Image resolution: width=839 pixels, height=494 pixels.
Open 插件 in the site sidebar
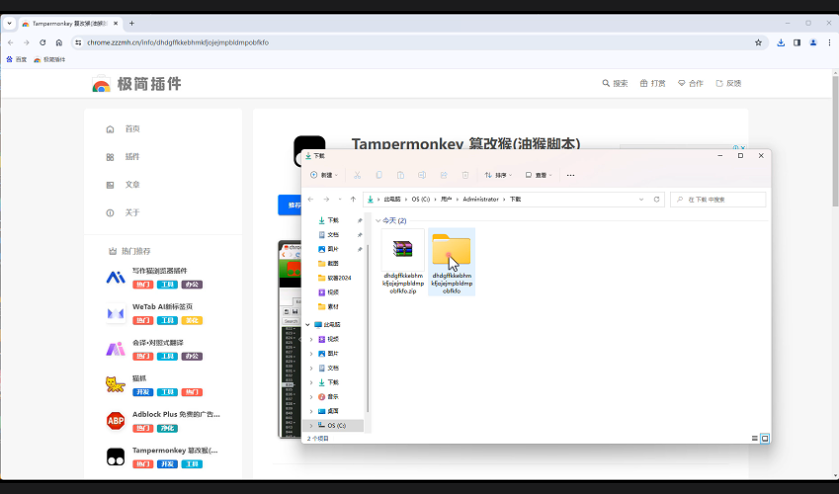[132, 157]
